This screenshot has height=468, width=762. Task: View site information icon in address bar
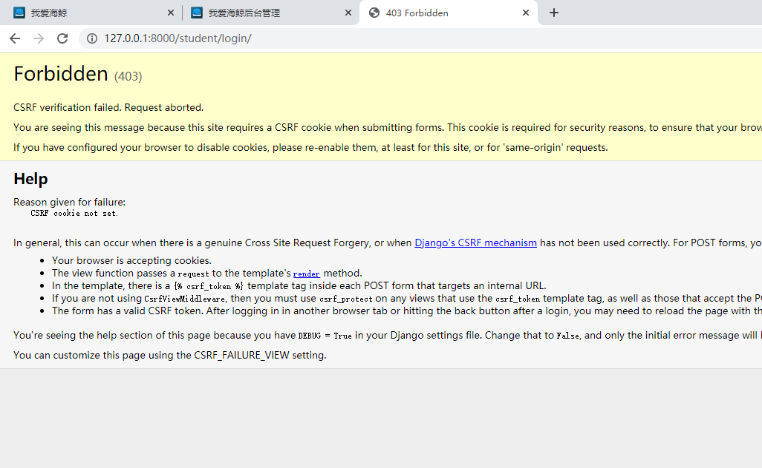coord(91,38)
